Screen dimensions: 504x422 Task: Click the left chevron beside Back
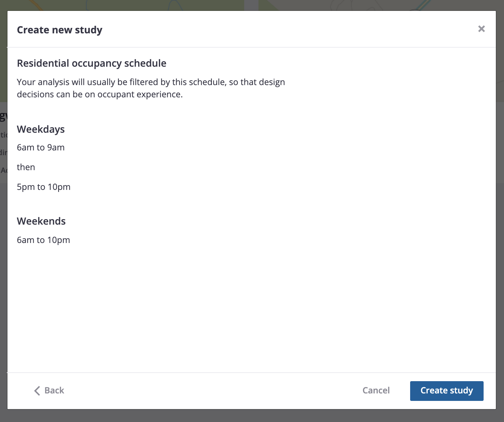37,391
